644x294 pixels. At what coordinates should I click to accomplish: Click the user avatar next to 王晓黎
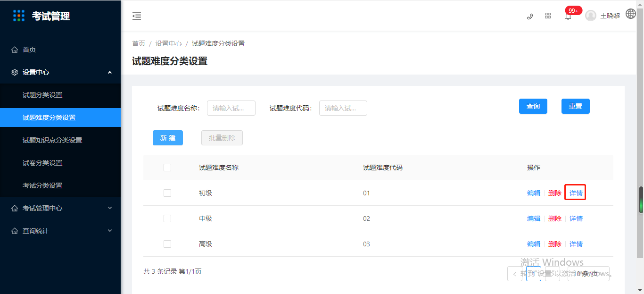coord(591,16)
